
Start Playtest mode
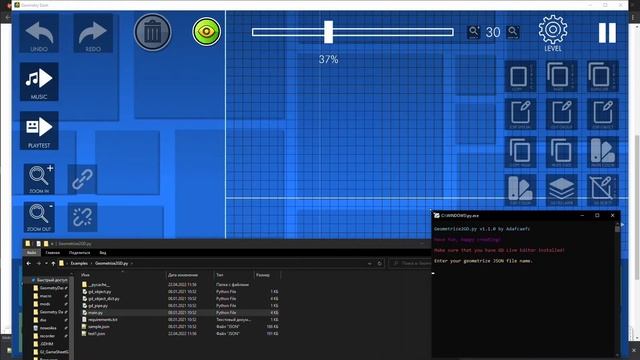39,131
